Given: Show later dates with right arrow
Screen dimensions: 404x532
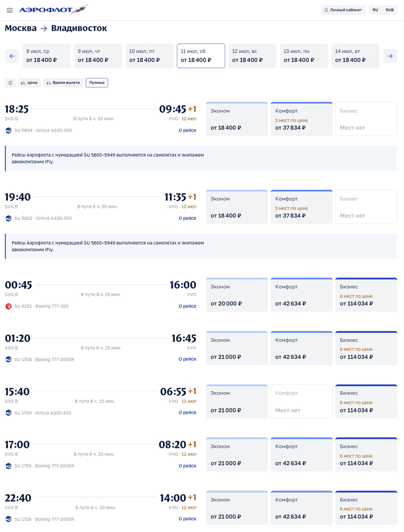Looking at the screenshot, I should tap(390, 56).
